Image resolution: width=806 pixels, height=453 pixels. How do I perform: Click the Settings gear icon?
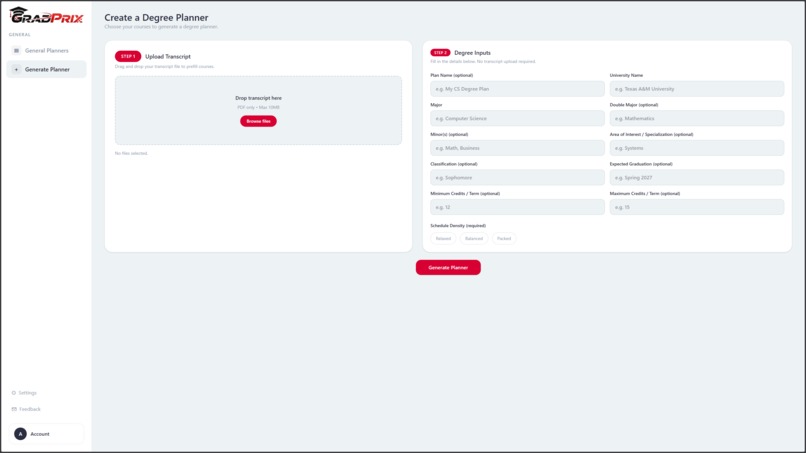[x=14, y=393]
